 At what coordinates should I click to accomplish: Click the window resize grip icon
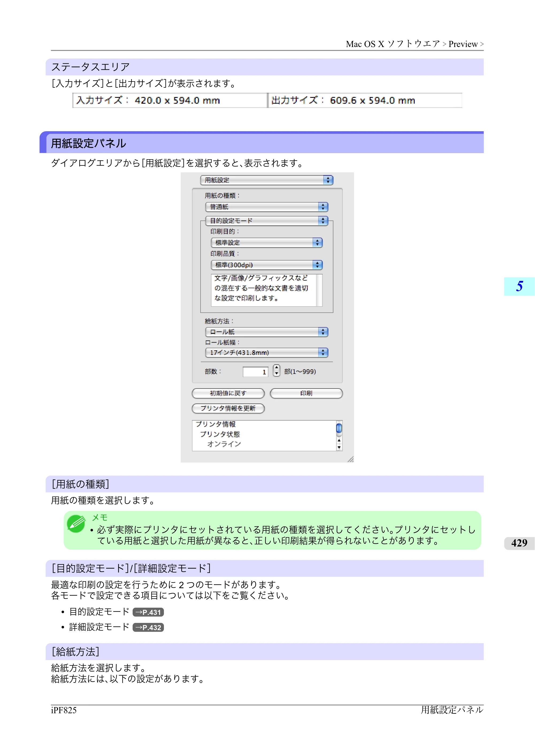(x=350, y=459)
